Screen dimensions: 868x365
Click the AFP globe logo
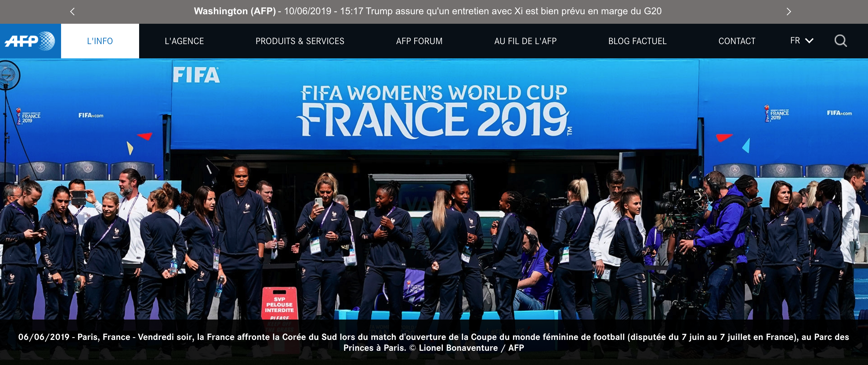pyautogui.click(x=30, y=41)
